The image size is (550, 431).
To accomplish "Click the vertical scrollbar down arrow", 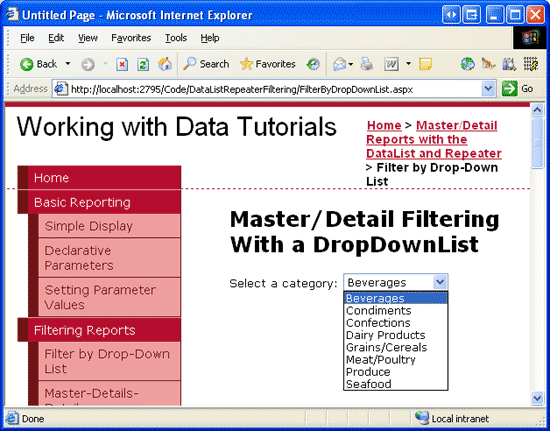I will tap(537, 398).
